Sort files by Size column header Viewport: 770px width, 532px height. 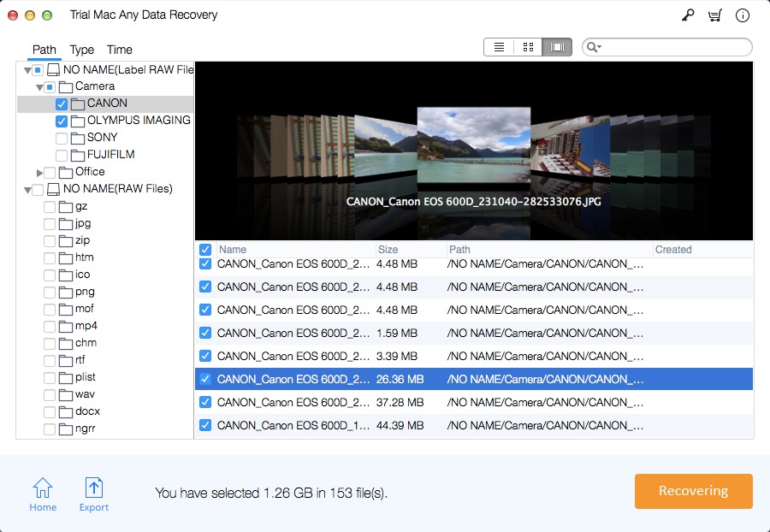pyautogui.click(x=388, y=250)
